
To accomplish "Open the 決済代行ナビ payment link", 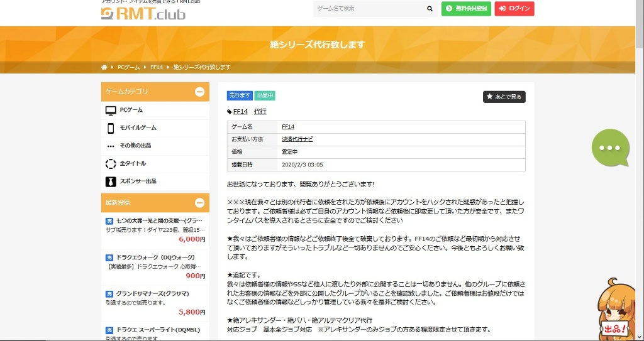I will pos(297,139).
